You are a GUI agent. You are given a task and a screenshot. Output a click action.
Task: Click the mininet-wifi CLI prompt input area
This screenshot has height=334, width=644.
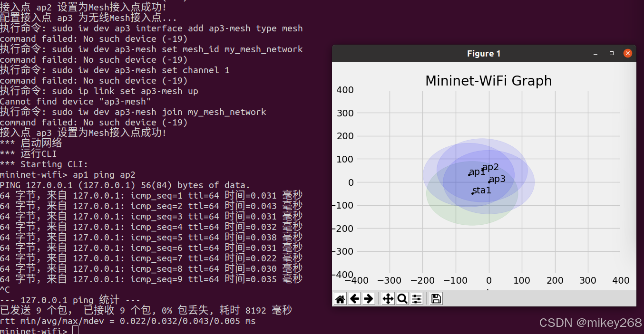[76, 330]
